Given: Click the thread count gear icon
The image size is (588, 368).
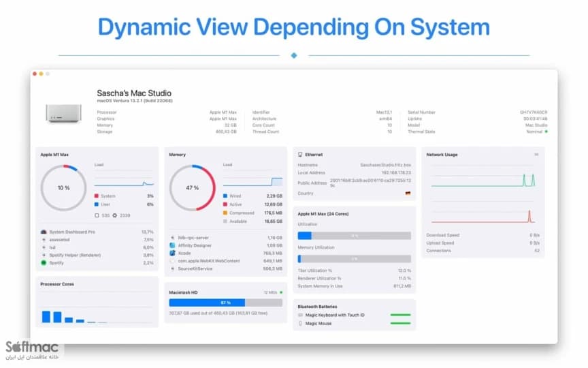Looking at the screenshot, I should coord(115,215).
